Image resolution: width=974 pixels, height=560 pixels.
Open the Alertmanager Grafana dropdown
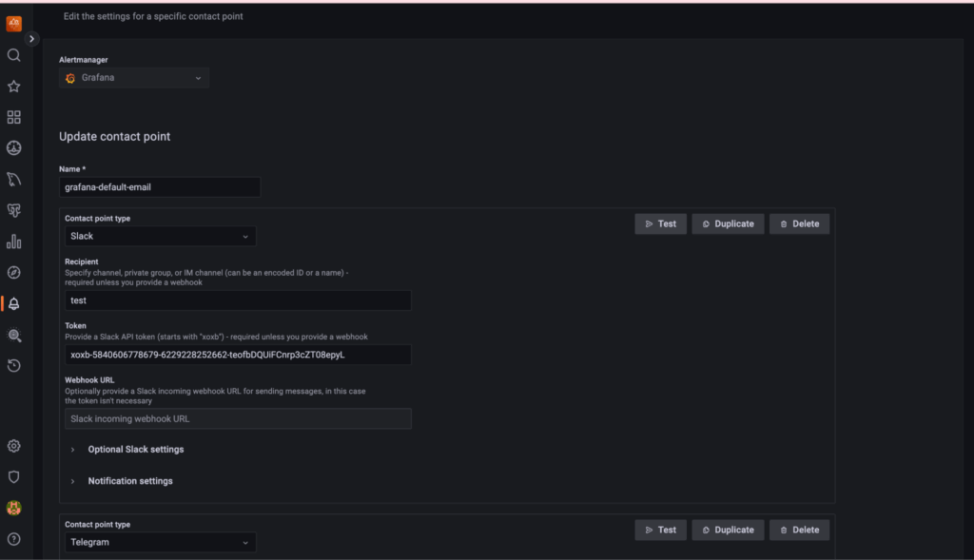click(x=134, y=78)
